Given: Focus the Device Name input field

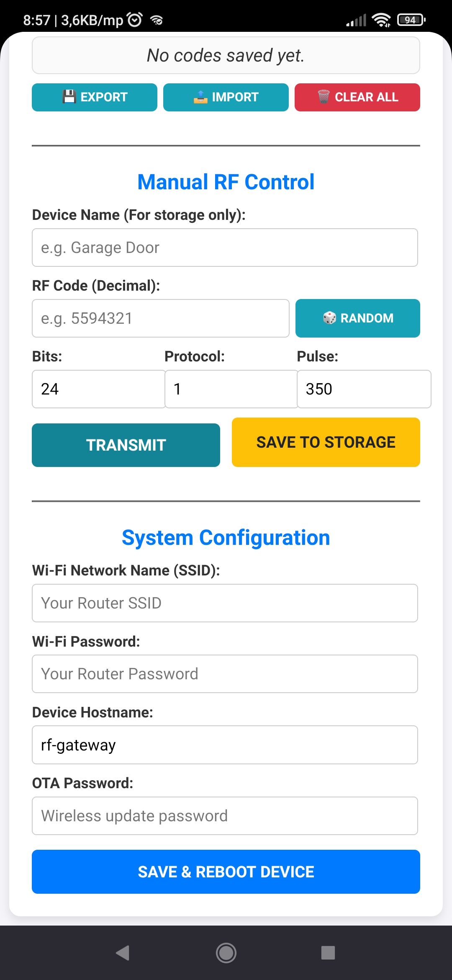Looking at the screenshot, I should 225,248.
